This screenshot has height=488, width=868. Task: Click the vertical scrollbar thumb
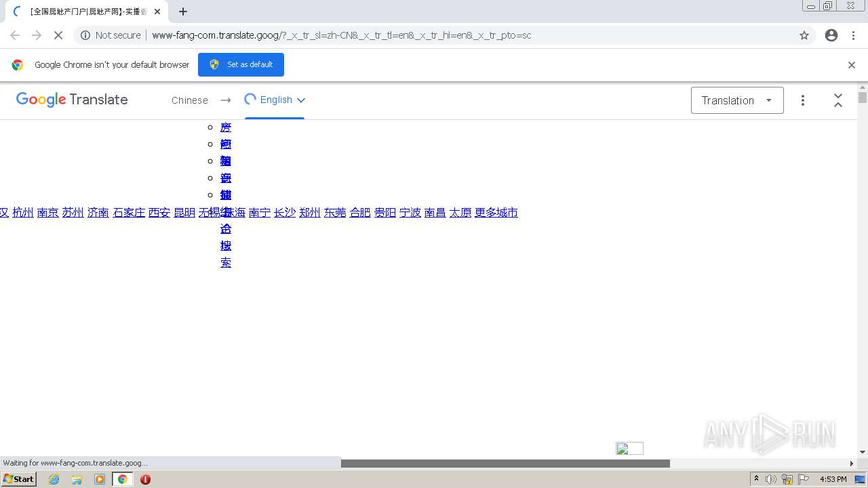[x=863, y=97]
